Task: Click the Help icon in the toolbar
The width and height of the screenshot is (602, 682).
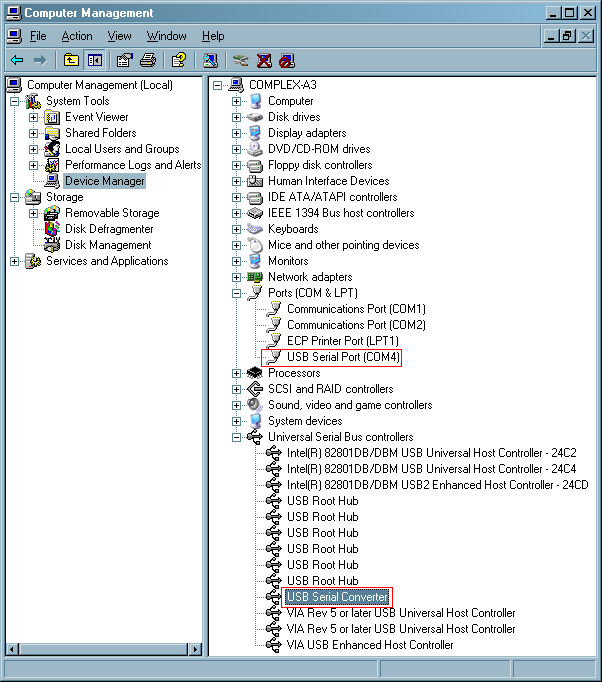Action: pyautogui.click(x=179, y=60)
